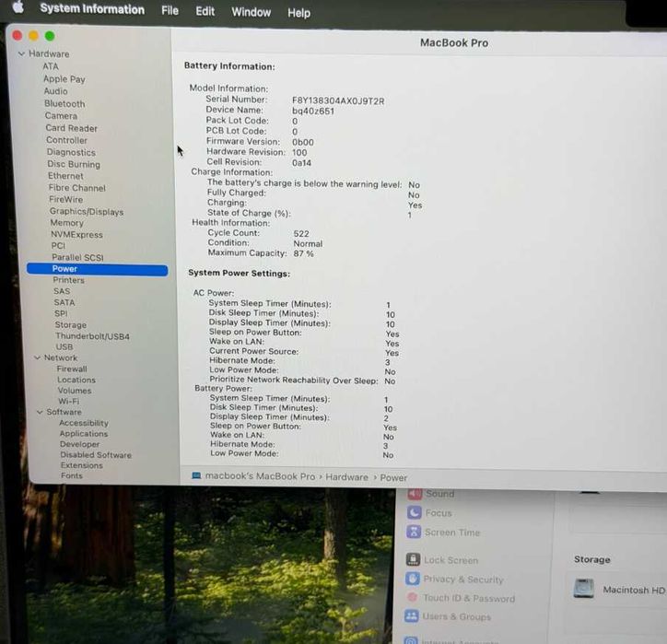This screenshot has width=667, height=644.
Task: Open the Apple menu icon
Action: (x=18, y=6)
